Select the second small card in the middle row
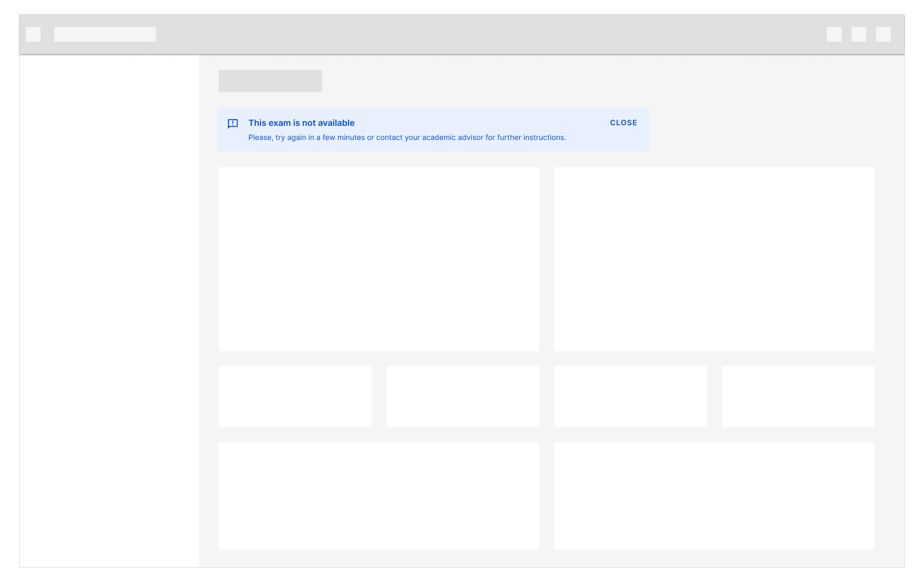924x582 pixels. pyautogui.click(x=463, y=397)
